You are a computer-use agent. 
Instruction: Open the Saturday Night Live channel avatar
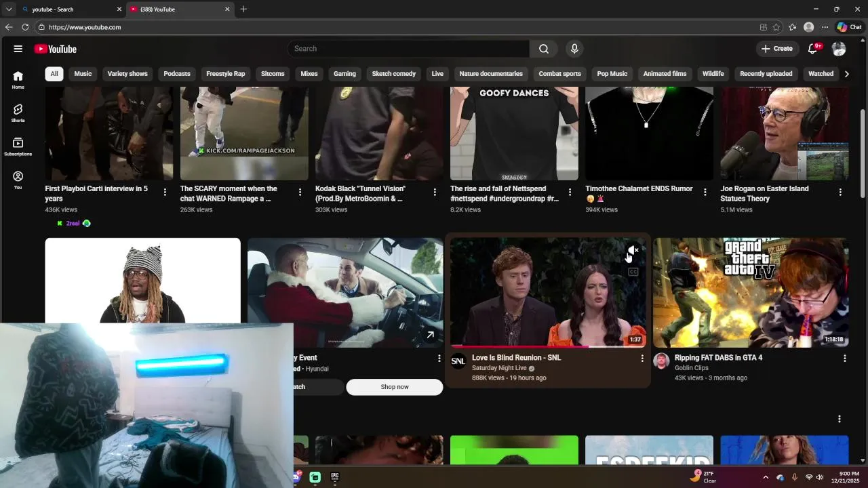point(458,361)
